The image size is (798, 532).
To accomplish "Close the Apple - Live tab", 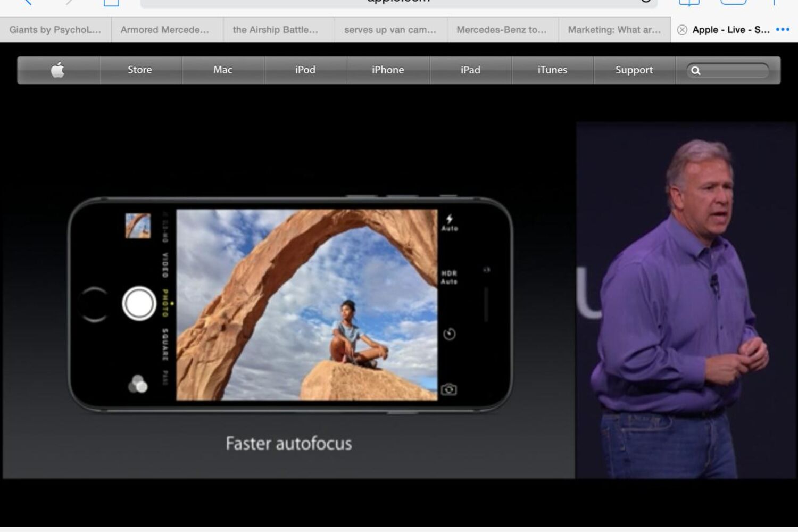I will (x=682, y=30).
